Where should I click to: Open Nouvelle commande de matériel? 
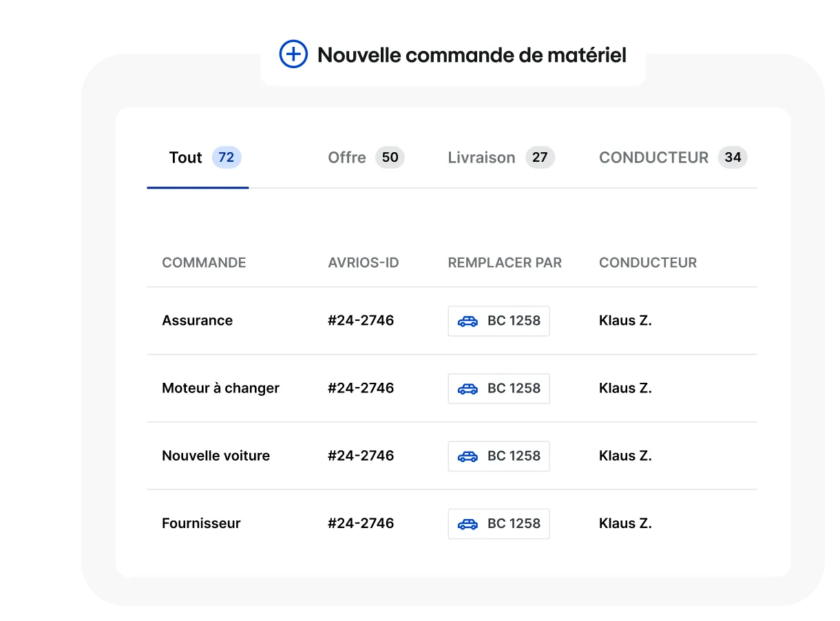(453, 54)
